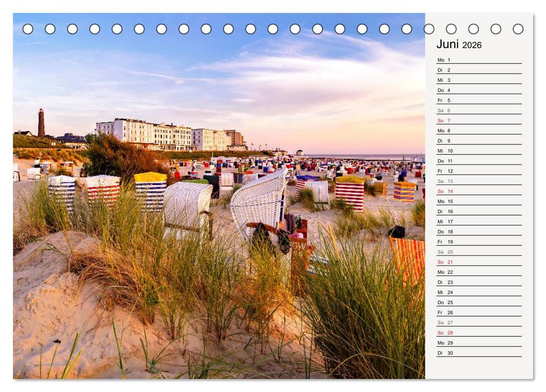Click the yellow-topped beach chair canopy
Screen dimensions: 546x392
[x=151, y=175]
